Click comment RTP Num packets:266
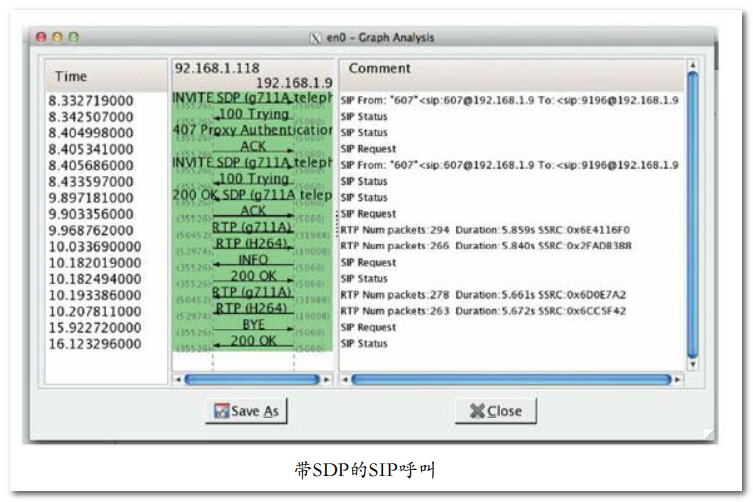The height and width of the screenshot is (502, 753). (x=486, y=246)
